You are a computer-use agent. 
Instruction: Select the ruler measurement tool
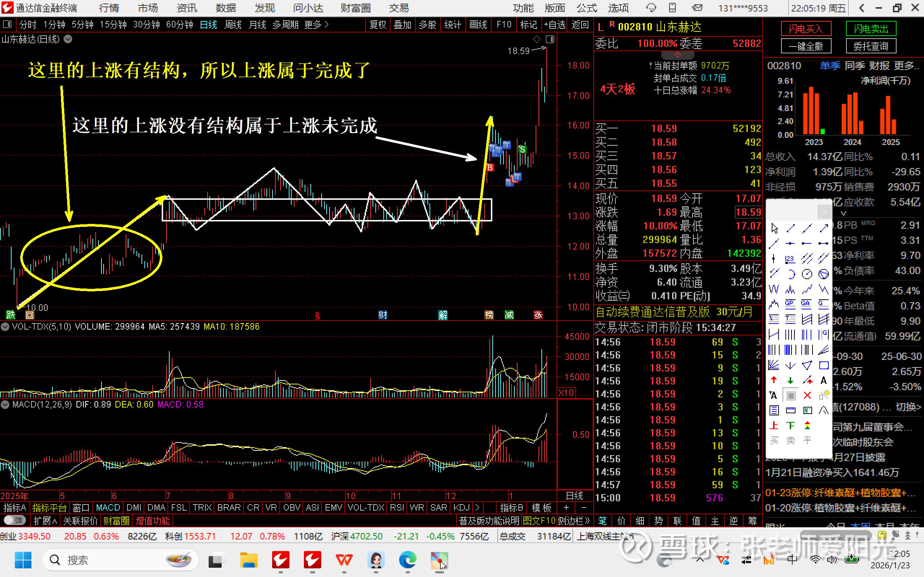click(790, 411)
